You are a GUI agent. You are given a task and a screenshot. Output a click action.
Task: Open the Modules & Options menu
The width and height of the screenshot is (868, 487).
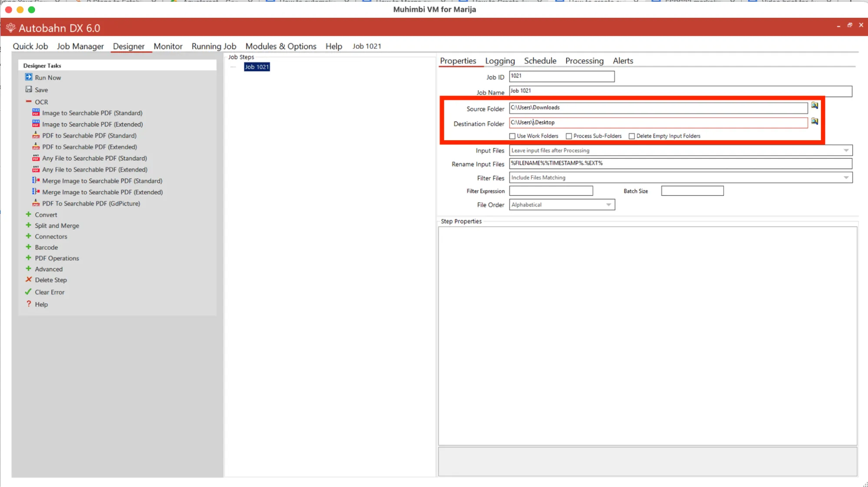pos(281,46)
